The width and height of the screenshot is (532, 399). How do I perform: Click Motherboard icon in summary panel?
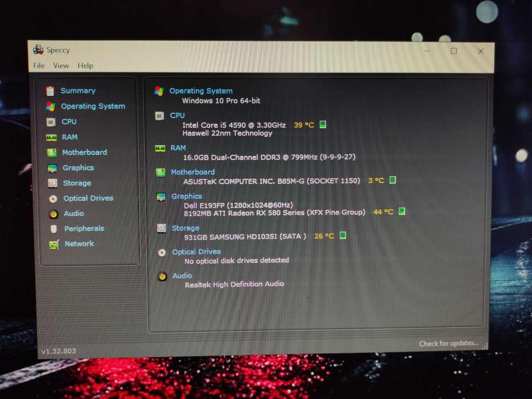tap(160, 173)
